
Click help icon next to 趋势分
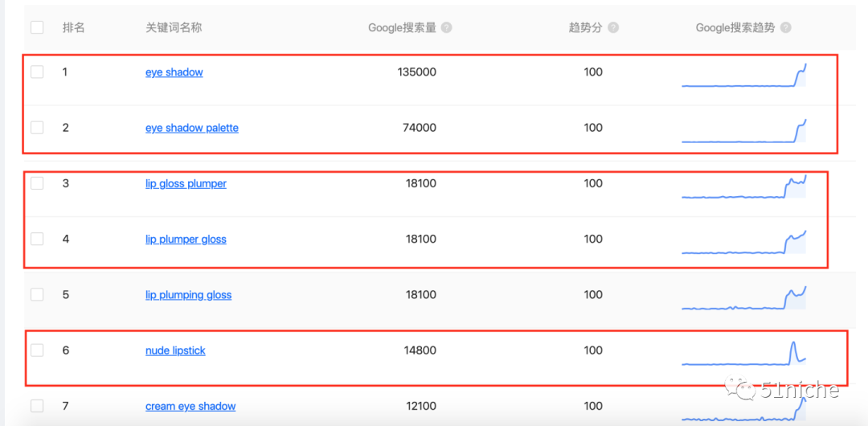(x=613, y=27)
